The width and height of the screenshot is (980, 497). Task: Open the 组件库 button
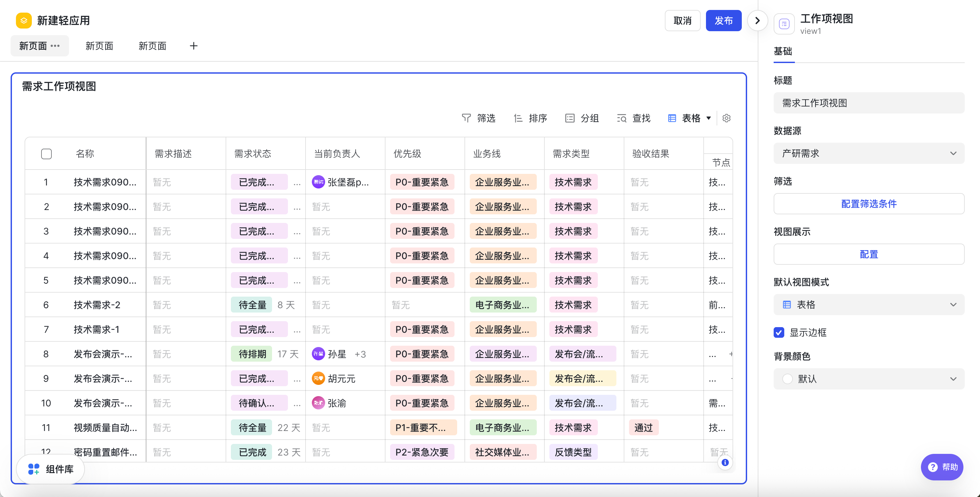[x=51, y=469]
